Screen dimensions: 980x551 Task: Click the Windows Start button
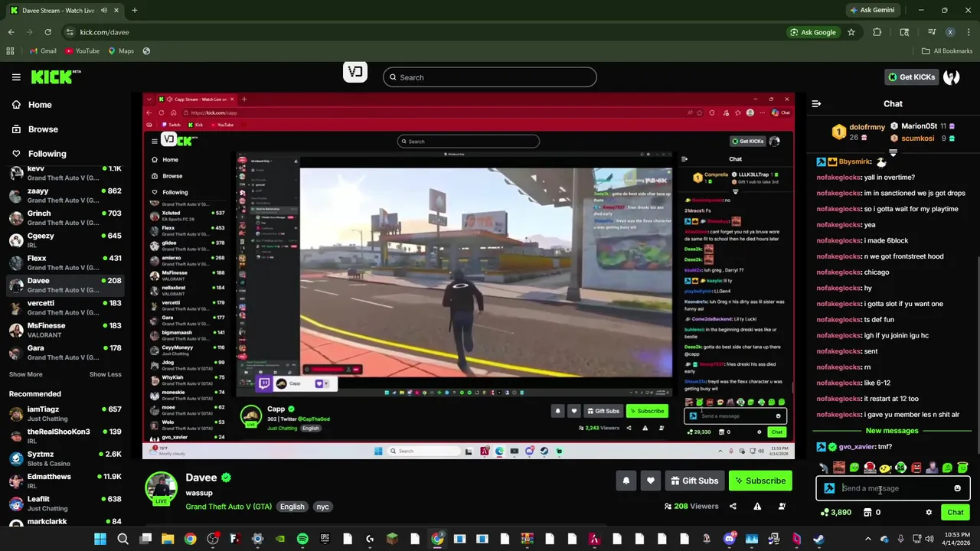[100, 539]
